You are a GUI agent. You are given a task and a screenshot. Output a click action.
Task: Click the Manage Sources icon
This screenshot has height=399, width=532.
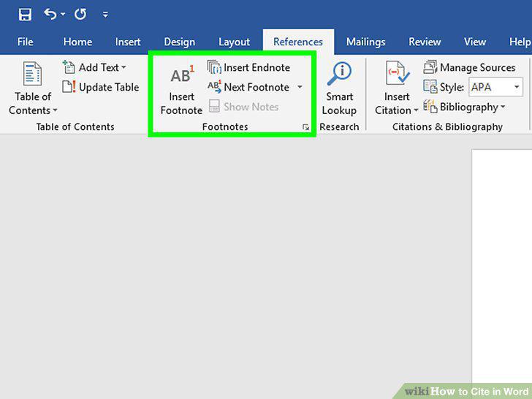point(430,67)
